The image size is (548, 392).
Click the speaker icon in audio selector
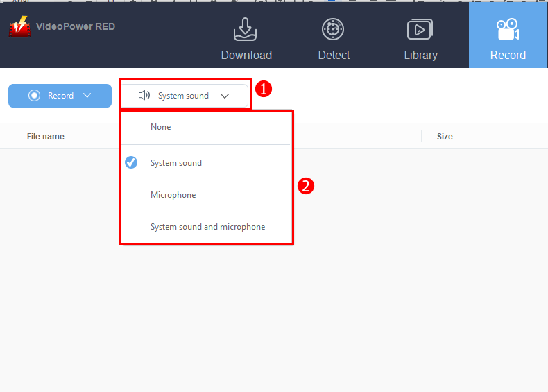pyautogui.click(x=144, y=95)
